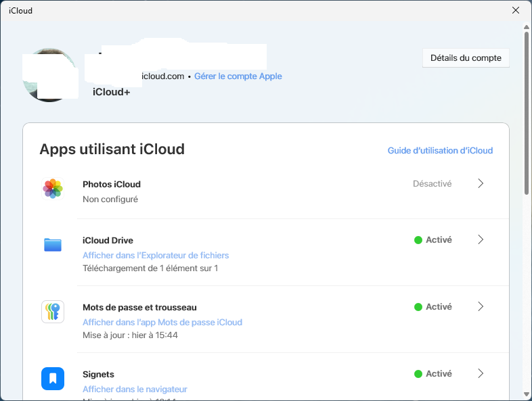Open Guide d'utilisation d'iCloud link
Viewport: 532px width, 401px height.
[x=440, y=150]
